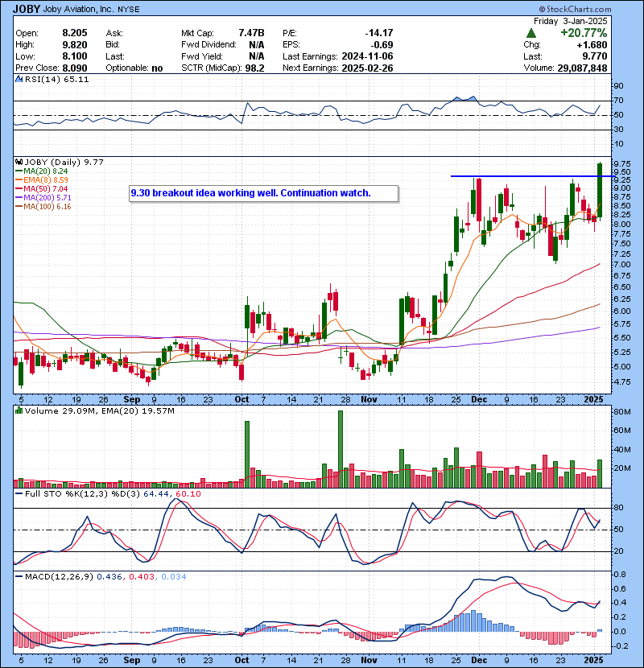Viewport: 644px width, 668px height.
Task: Click the 9.30 breakout idea annotation box
Action: pyautogui.click(x=264, y=193)
